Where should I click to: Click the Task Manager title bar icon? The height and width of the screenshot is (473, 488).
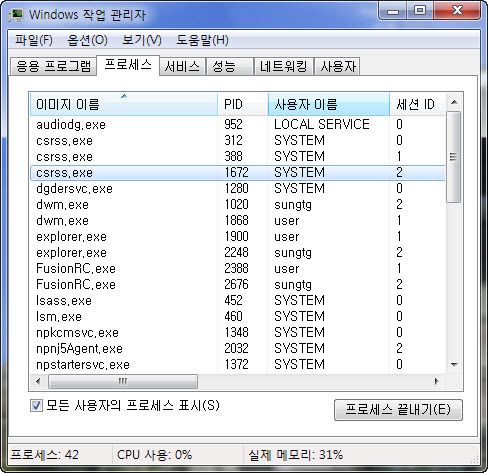16,15
